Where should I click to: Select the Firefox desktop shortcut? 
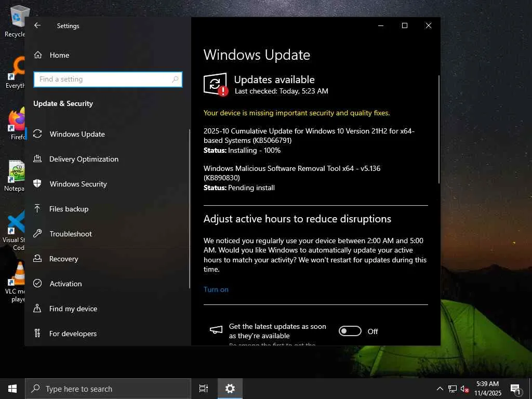coord(17,124)
